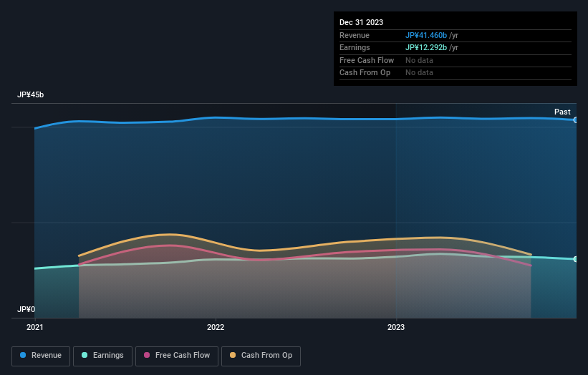
Task: Click the JP¥45b y-axis label
Action: pyautogui.click(x=30, y=94)
